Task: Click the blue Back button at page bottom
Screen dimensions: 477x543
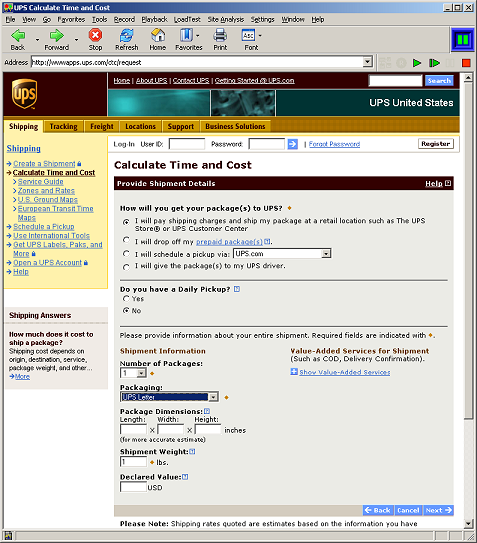Action: point(378,510)
